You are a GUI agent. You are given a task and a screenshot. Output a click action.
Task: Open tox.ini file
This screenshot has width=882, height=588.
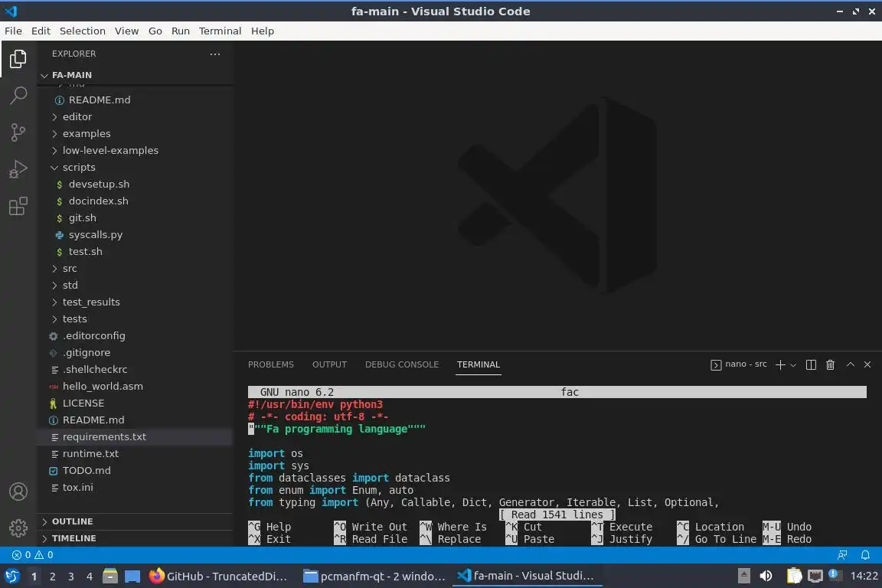[x=135, y=487]
